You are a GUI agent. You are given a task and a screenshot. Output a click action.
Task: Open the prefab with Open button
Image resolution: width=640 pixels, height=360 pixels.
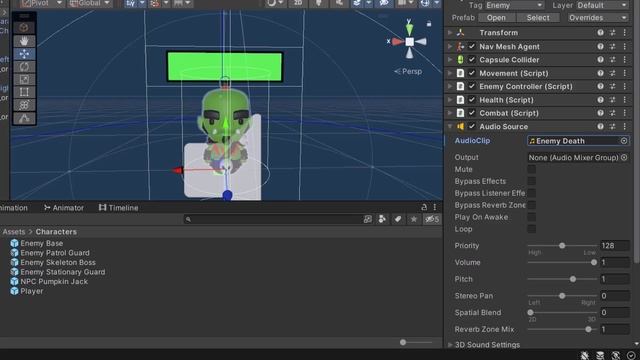pos(496,18)
